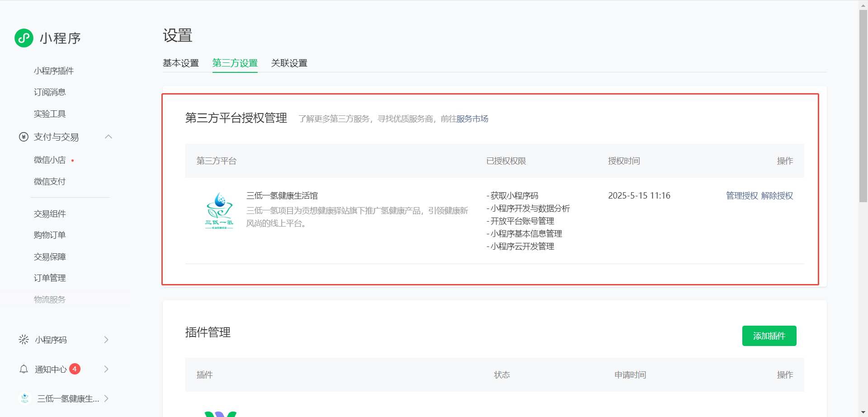Open 物流服务 in the sidebar
This screenshot has width=868, height=417.
pos(50,300)
